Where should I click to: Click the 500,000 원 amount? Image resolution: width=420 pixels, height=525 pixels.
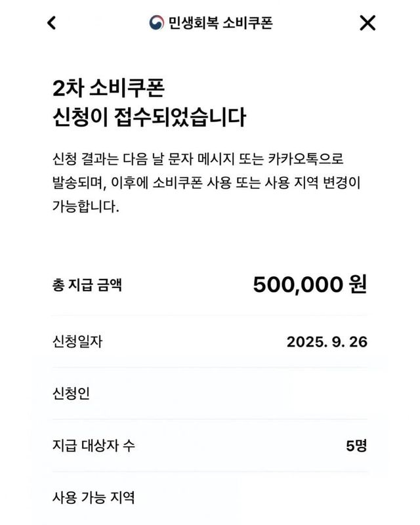pyautogui.click(x=309, y=284)
